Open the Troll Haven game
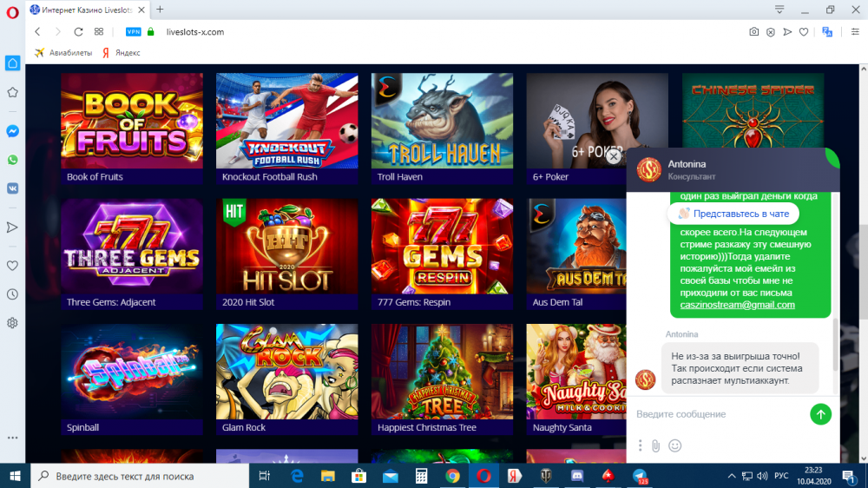 (443, 129)
